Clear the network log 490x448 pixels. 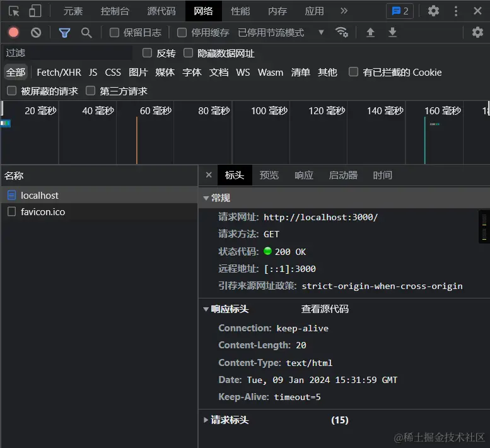point(36,33)
